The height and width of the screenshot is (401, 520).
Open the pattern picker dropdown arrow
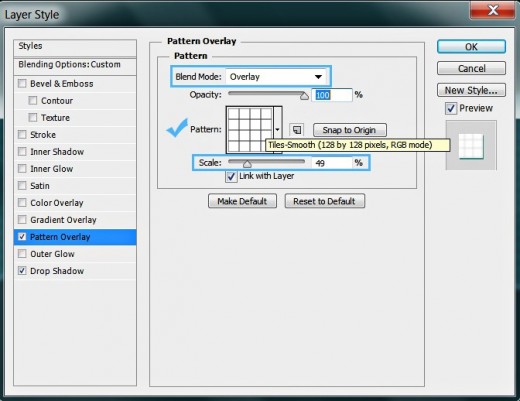[278, 130]
